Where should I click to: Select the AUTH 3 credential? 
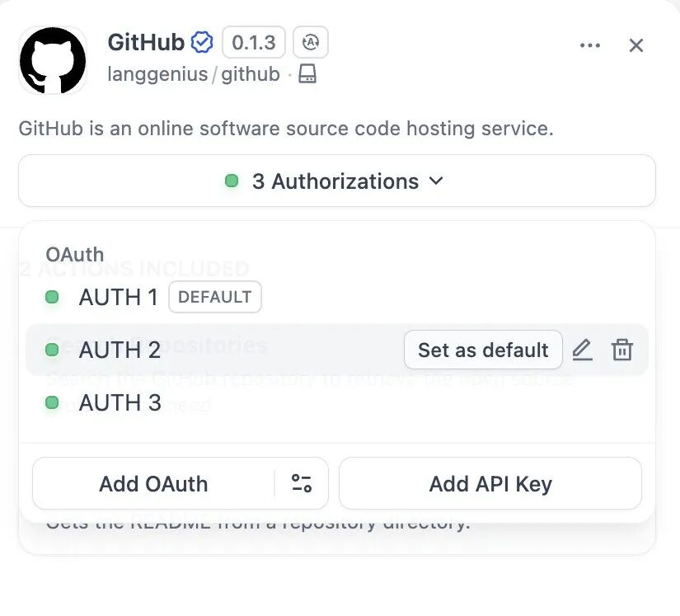click(x=120, y=402)
